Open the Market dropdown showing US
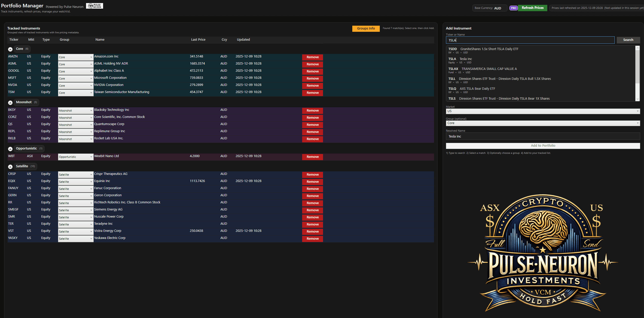 (x=543, y=111)
